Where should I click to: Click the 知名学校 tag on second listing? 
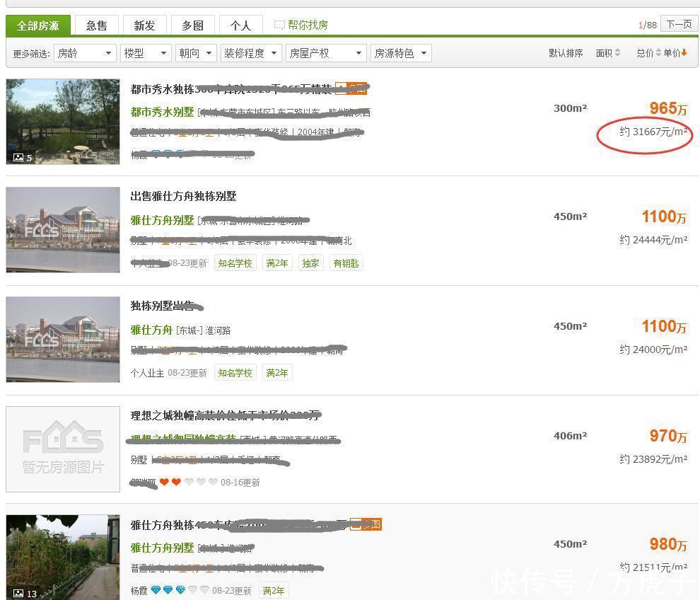click(x=235, y=263)
